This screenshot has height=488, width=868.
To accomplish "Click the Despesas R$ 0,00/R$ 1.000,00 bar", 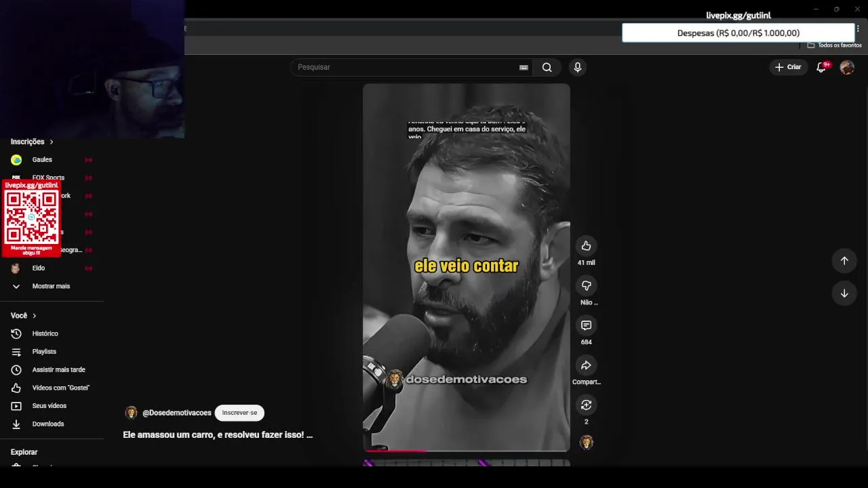I will click(738, 33).
